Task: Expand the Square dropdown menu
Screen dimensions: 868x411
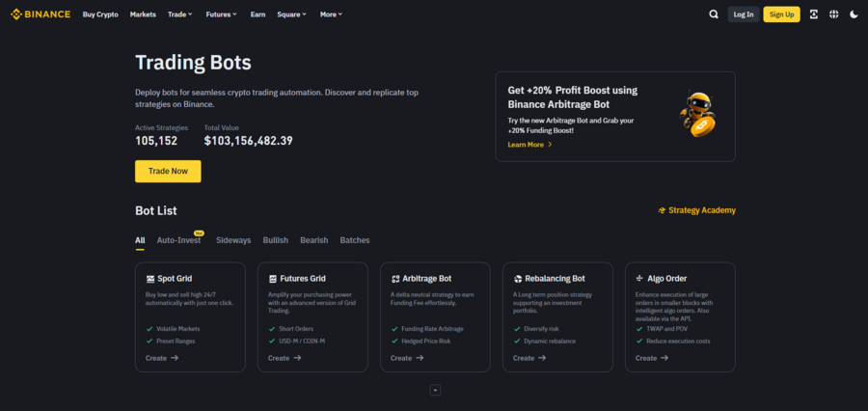Action: click(x=291, y=14)
